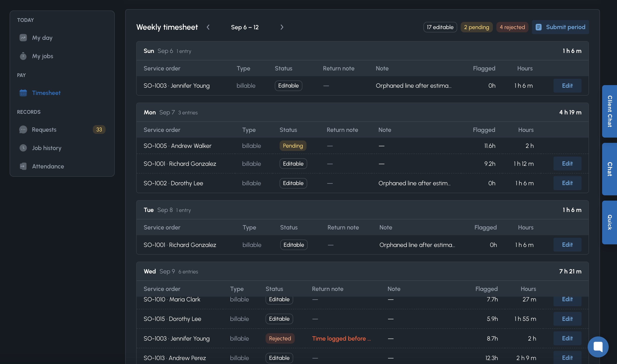Click the Weekly timesheet heading
Viewport: 617px width, 364px height.
(167, 27)
